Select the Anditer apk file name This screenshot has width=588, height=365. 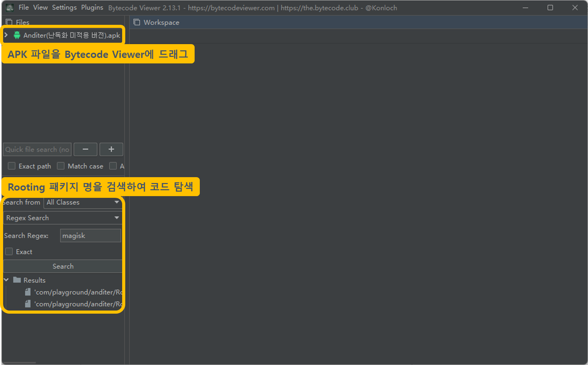point(71,35)
